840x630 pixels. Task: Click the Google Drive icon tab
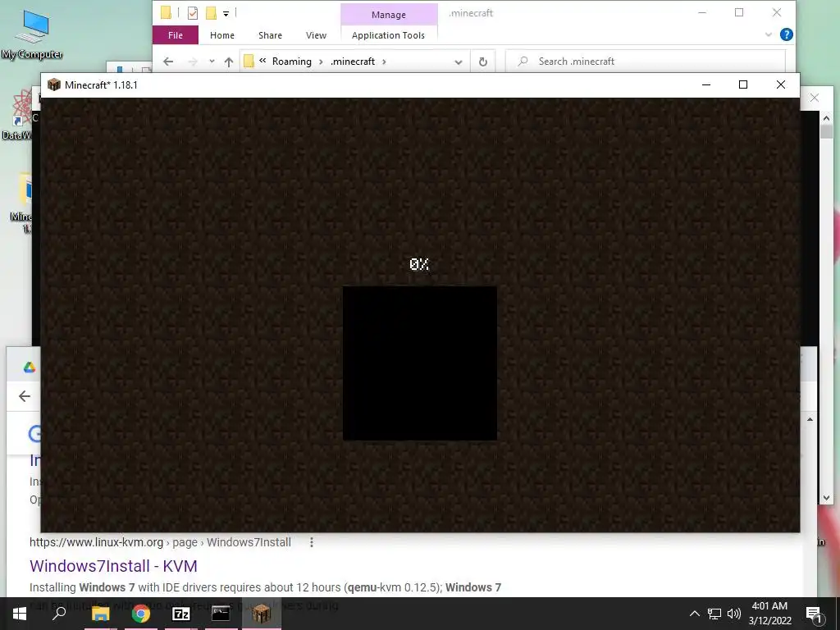pos(30,367)
